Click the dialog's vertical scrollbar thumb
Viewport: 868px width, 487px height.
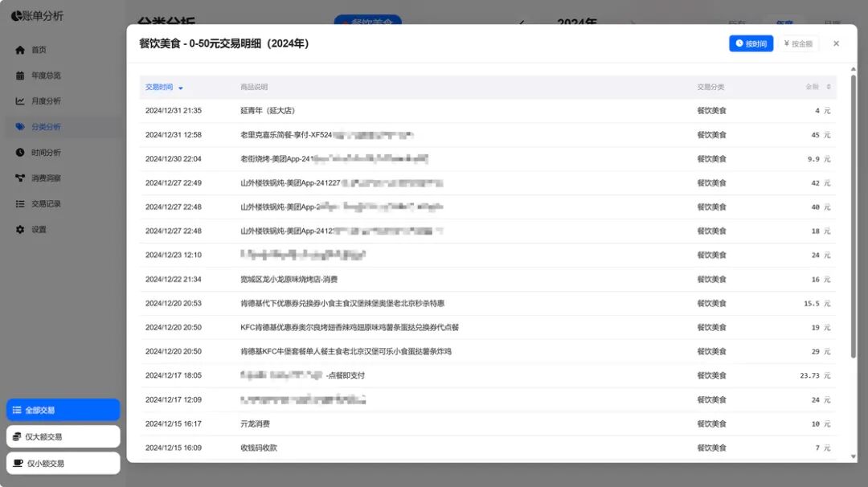tap(853, 216)
